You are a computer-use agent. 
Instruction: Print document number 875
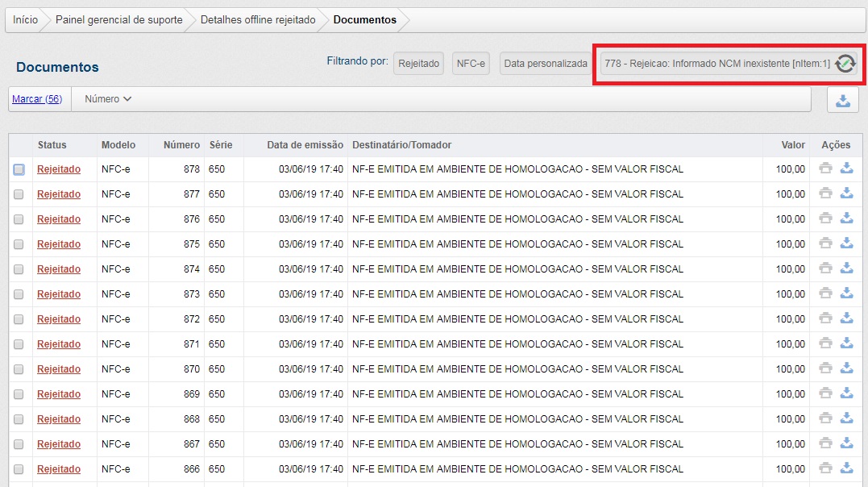[825, 243]
